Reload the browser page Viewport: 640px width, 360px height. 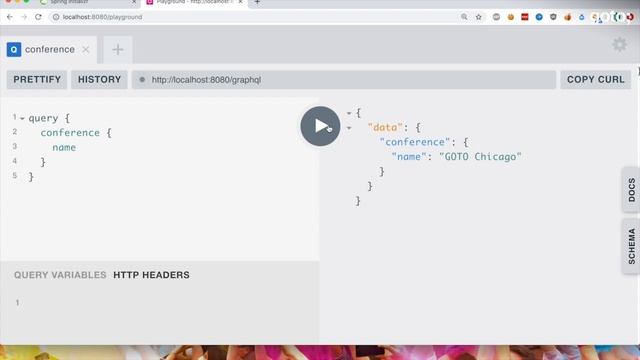[38, 17]
